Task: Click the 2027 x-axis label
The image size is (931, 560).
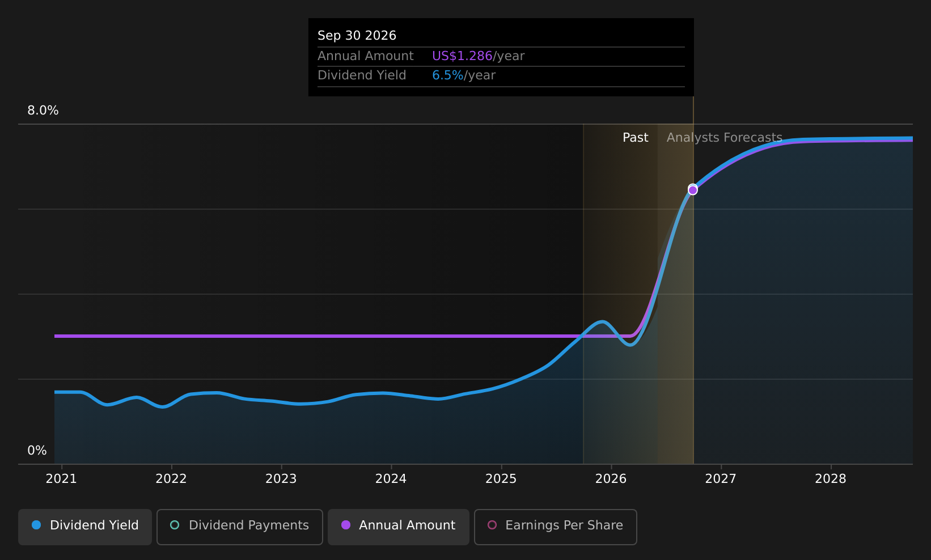Action: tap(721, 479)
